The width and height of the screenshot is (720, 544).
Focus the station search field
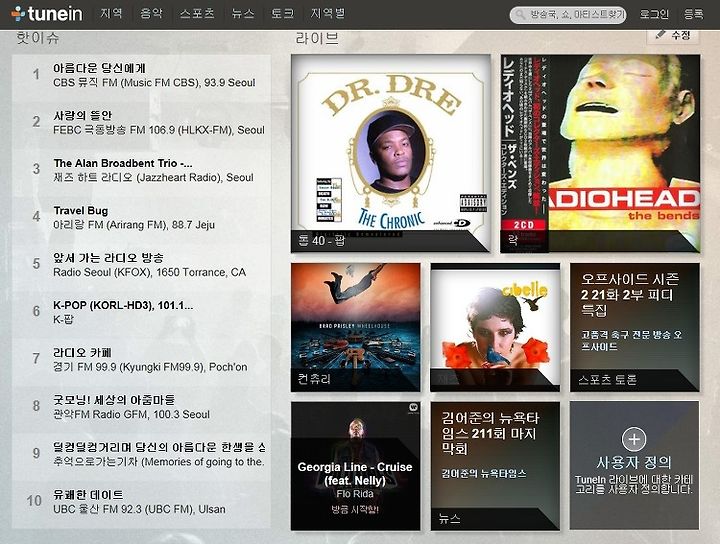click(568, 15)
